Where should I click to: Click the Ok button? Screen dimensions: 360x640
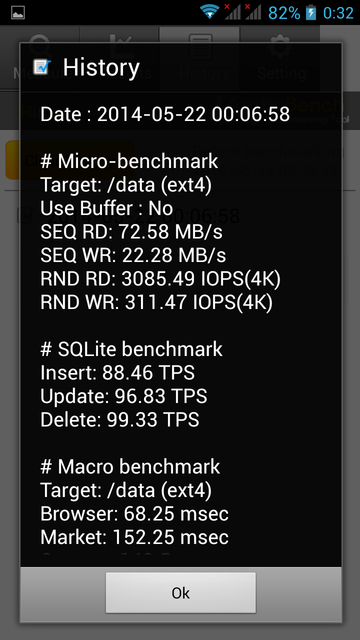pyautogui.click(x=180, y=592)
